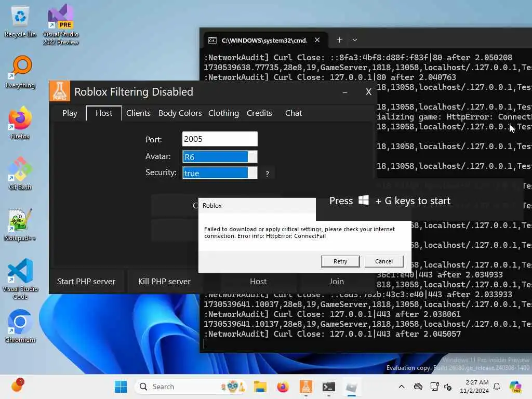Click the orange flask launcher logo in title bar
Screen dimensions: 532x399
click(60, 91)
